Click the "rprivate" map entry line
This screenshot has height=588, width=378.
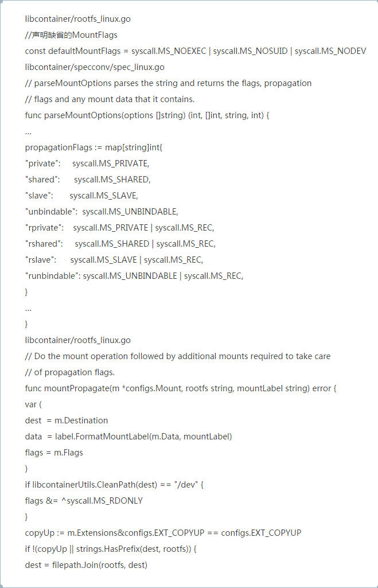[120, 228]
